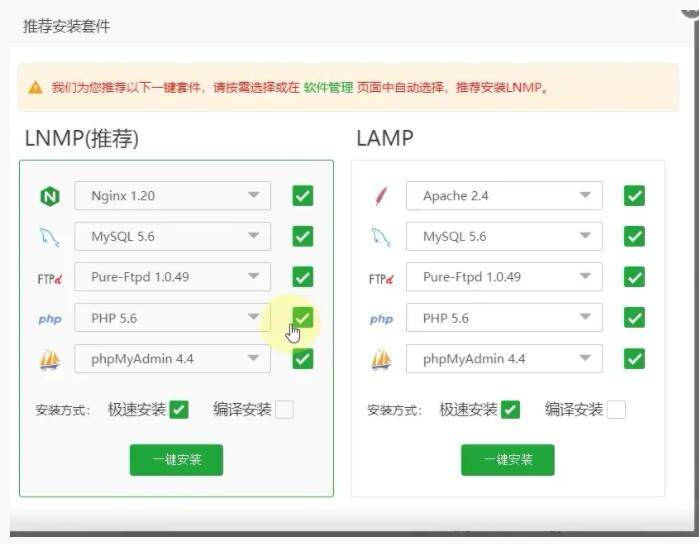Select the LAMP heading
Image resolution: width=699 pixels, height=544 pixels.
[385, 138]
